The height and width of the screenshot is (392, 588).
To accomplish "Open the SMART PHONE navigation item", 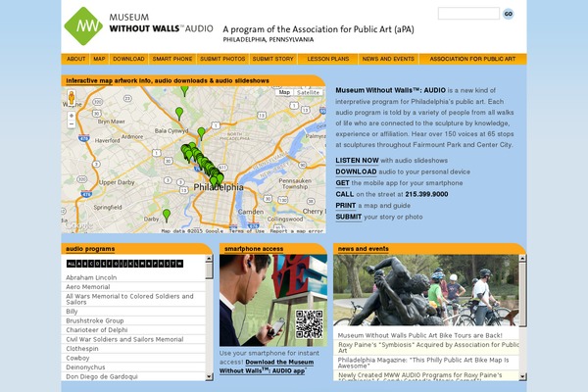I will click(x=172, y=59).
